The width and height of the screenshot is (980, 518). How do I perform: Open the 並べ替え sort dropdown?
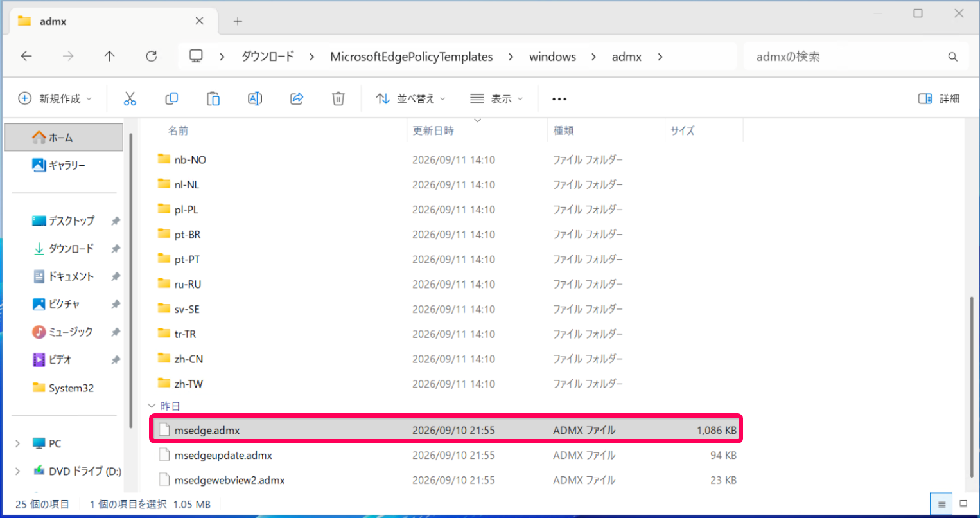[411, 98]
